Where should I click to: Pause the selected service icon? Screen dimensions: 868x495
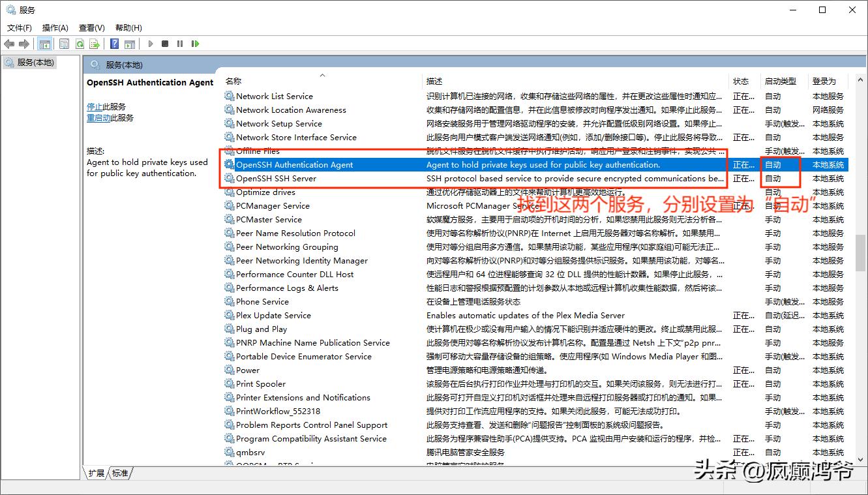point(181,44)
